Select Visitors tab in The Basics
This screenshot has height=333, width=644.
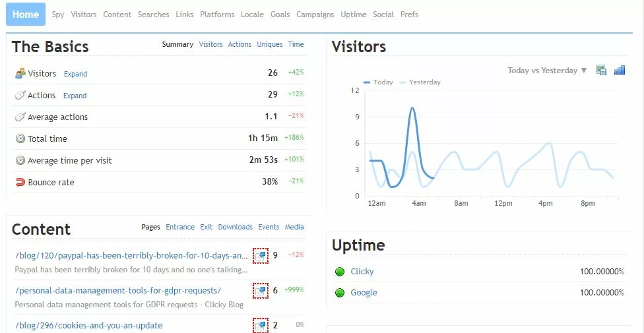(x=210, y=44)
